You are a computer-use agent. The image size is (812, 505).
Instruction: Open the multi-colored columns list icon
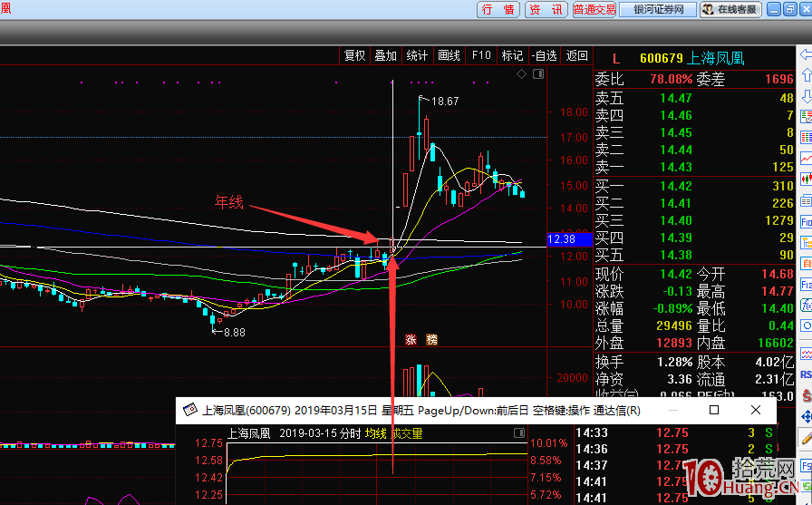(x=807, y=137)
